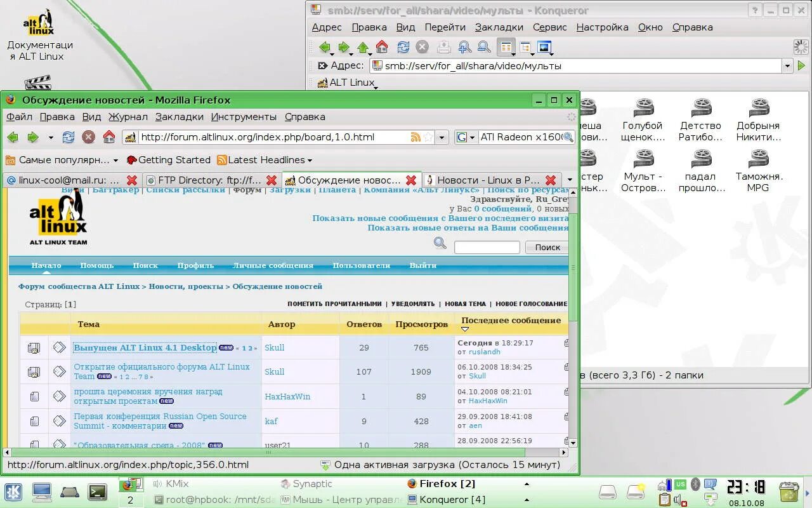812x508 pixels.
Task: Open the Профиль forum nav link
Action: [x=195, y=265]
